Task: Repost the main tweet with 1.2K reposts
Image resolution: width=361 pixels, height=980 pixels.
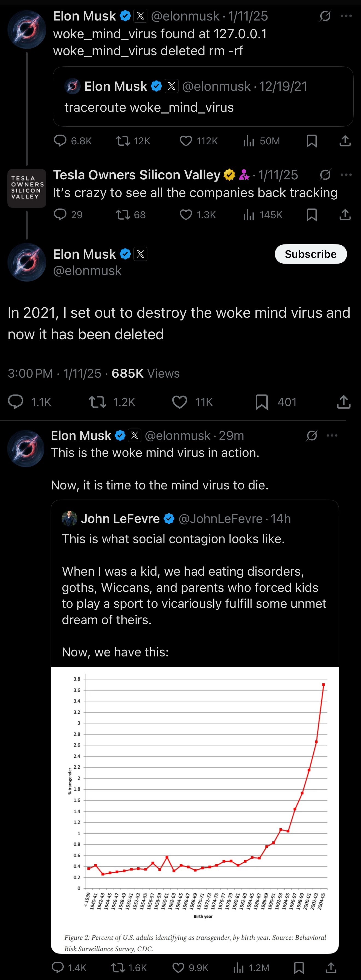Action: (97, 402)
